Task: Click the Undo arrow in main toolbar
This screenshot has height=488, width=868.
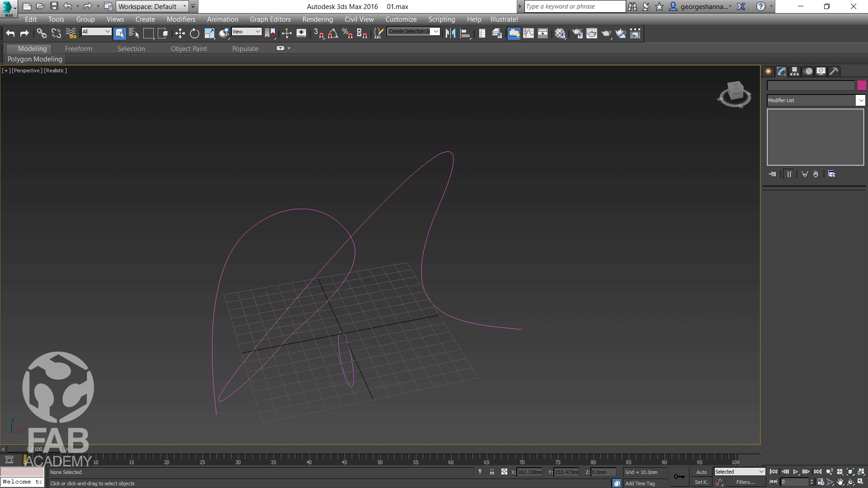Action: point(10,33)
